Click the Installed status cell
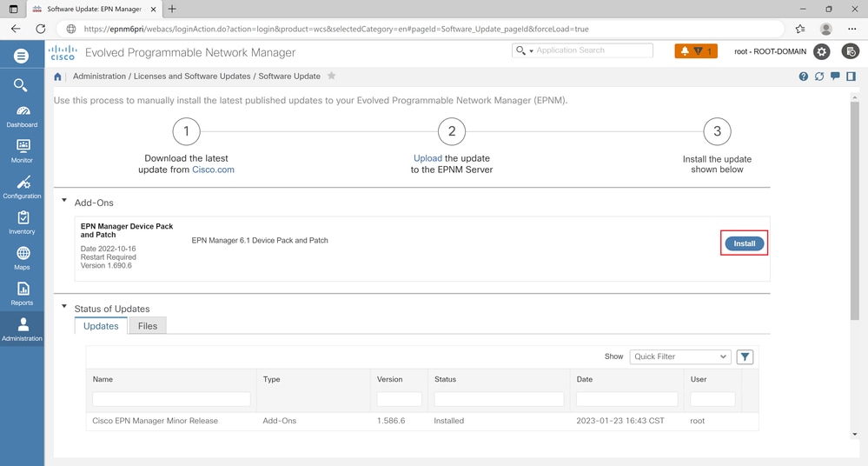Viewport: 868px width, 466px height. pyautogui.click(x=449, y=421)
